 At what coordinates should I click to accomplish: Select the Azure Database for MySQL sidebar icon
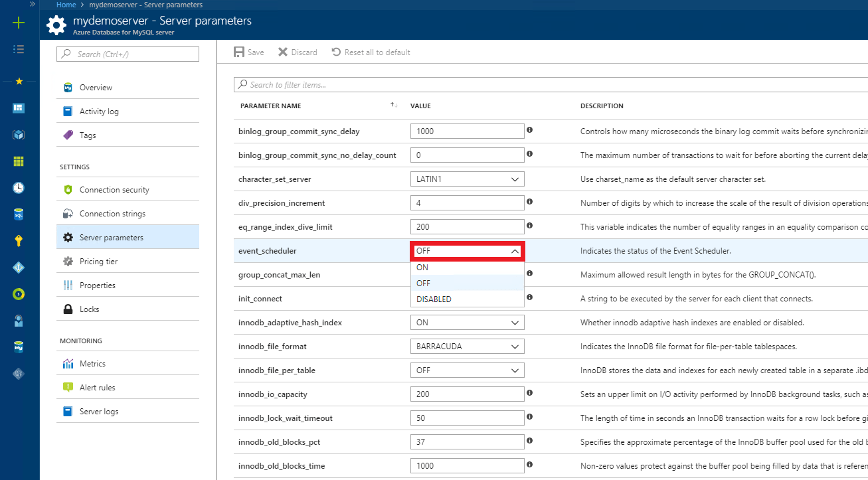point(19,346)
